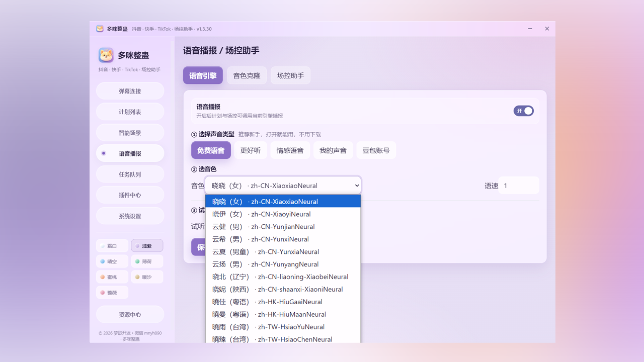Choose the 蜜桃 theme color
Viewport: 644px width, 362px height.
coord(112,277)
